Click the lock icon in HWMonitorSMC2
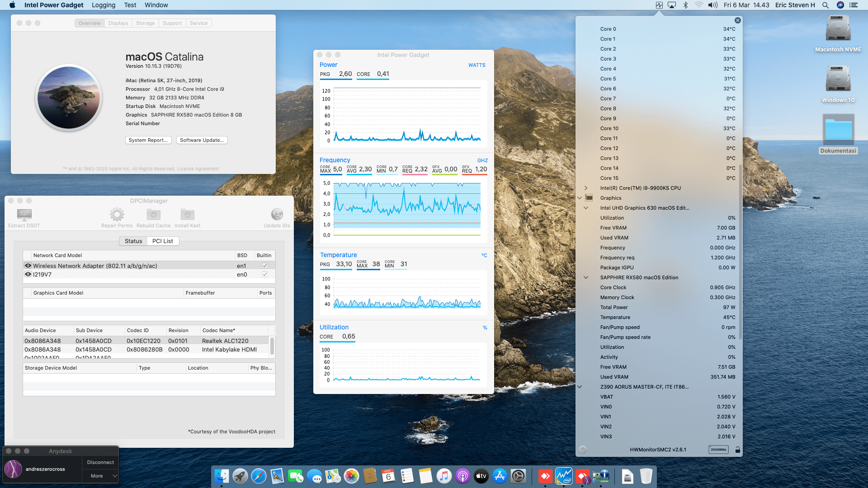This screenshot has width=868, height=488. coord(737,450)
